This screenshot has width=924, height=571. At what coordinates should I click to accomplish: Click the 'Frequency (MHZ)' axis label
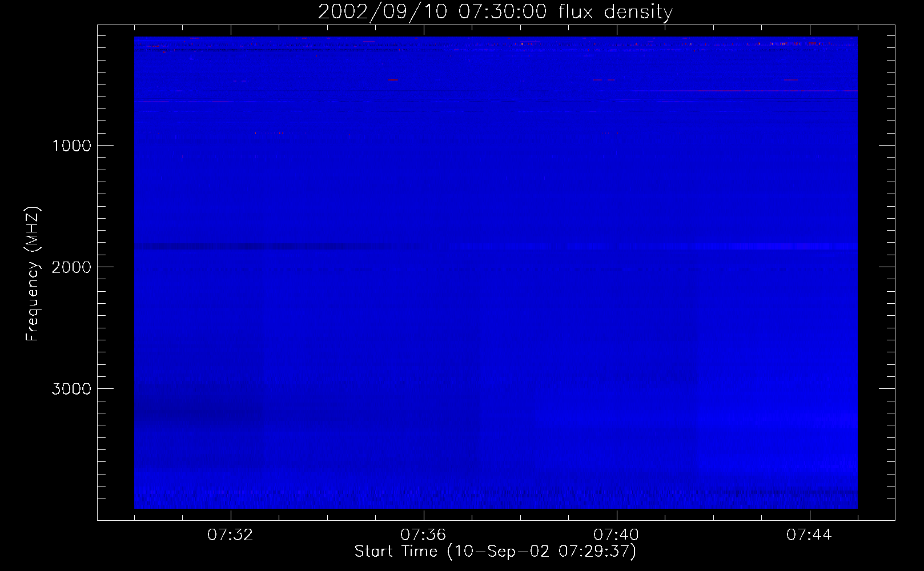(x=33, y=274)
